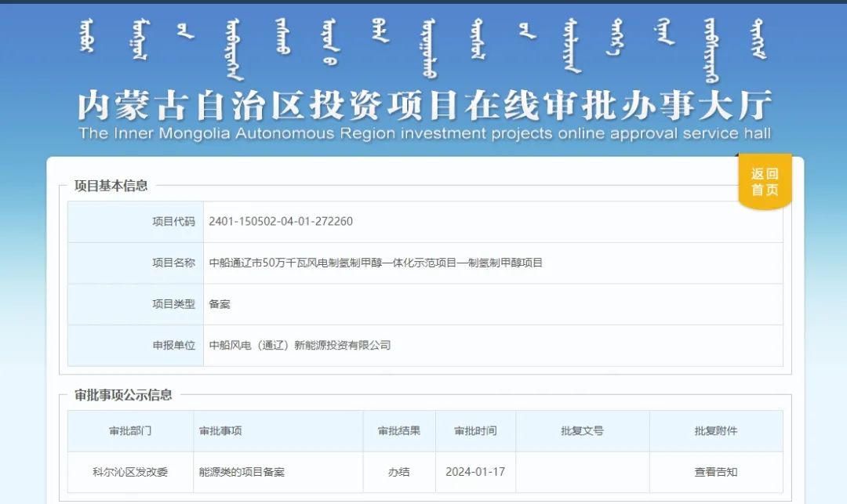Click the 审批部门 column header
This screenshot has width=847, height=504.
[x=130, y=431]
